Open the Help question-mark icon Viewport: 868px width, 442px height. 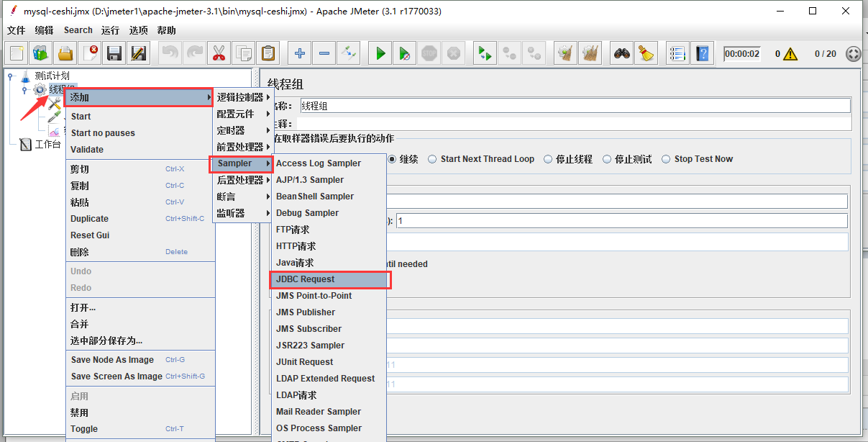[702, 53]
